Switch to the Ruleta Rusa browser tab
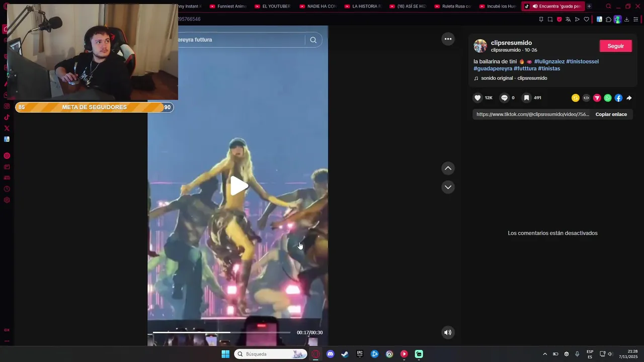 tap(452, 6)
